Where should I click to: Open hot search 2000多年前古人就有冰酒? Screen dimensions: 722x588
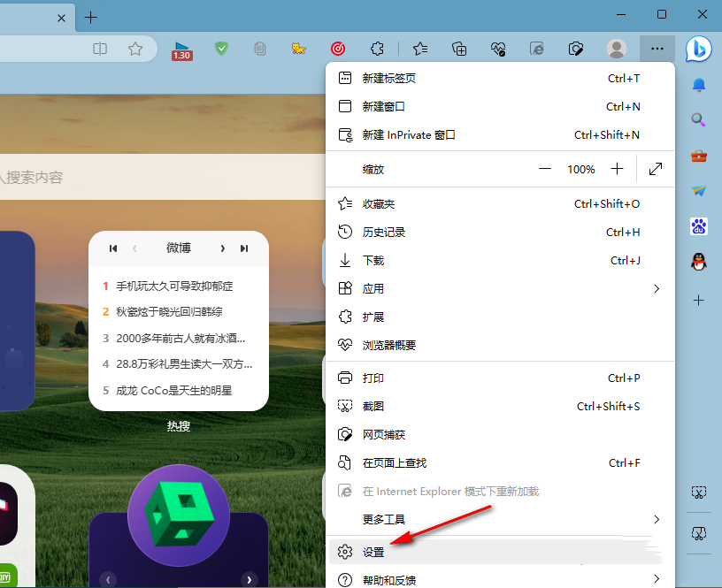tap(180, 339)
